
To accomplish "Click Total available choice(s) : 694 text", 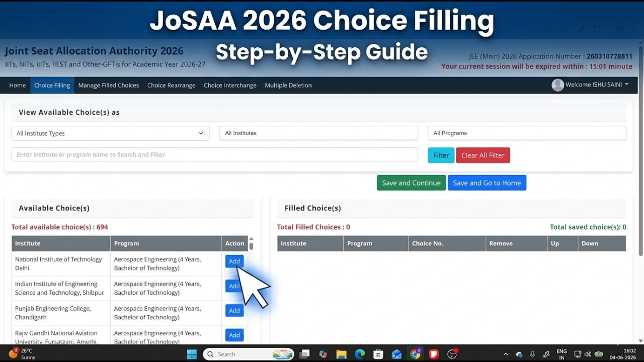I will [x=60, y=227].
